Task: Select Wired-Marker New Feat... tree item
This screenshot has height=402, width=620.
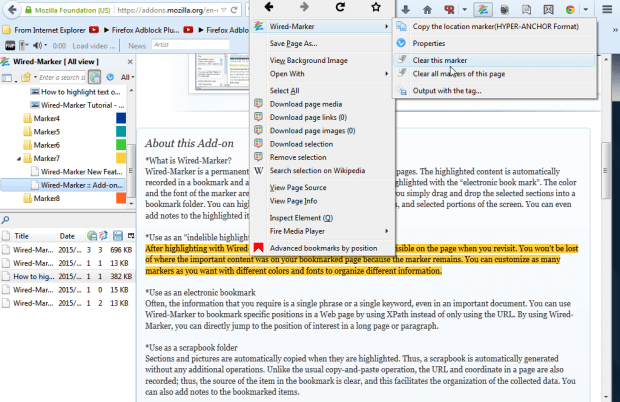Action: (77, 172)
